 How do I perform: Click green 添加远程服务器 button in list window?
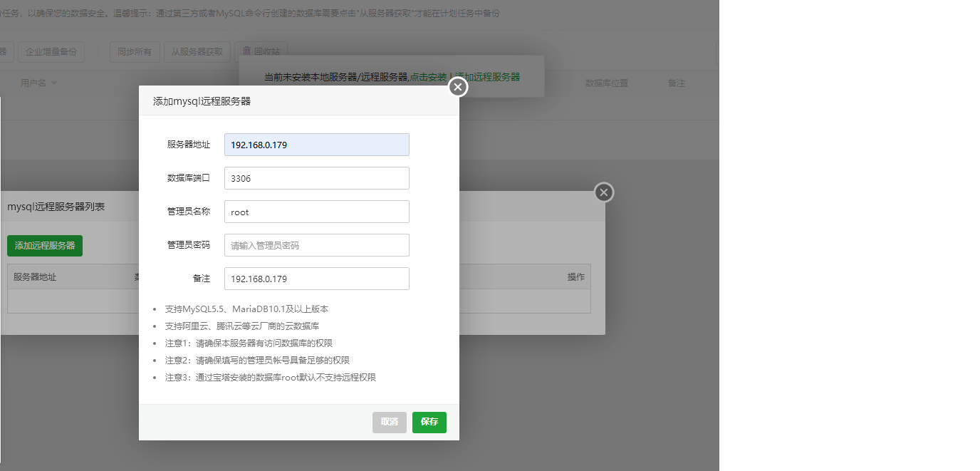[45, 245]
